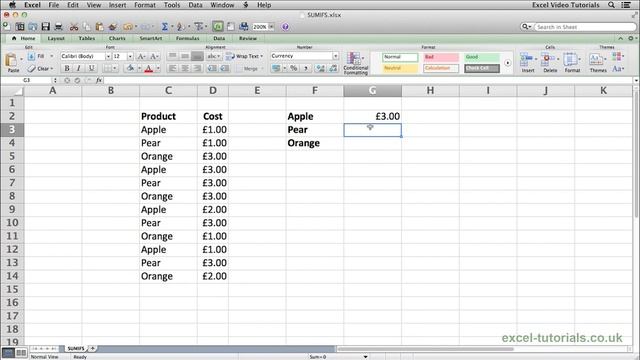Click the Decrease Decimal icon
640x360 pixels.
(333, 69)
